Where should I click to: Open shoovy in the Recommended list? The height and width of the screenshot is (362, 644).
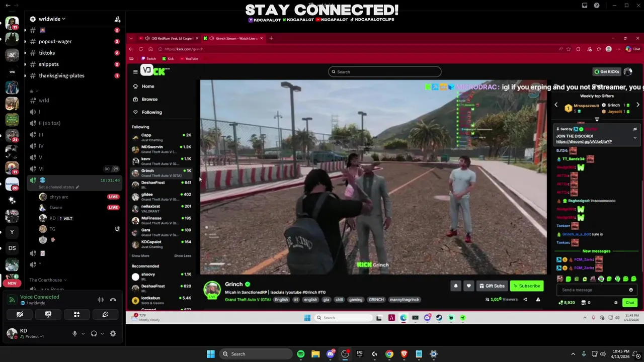click(x=161, y=276)
